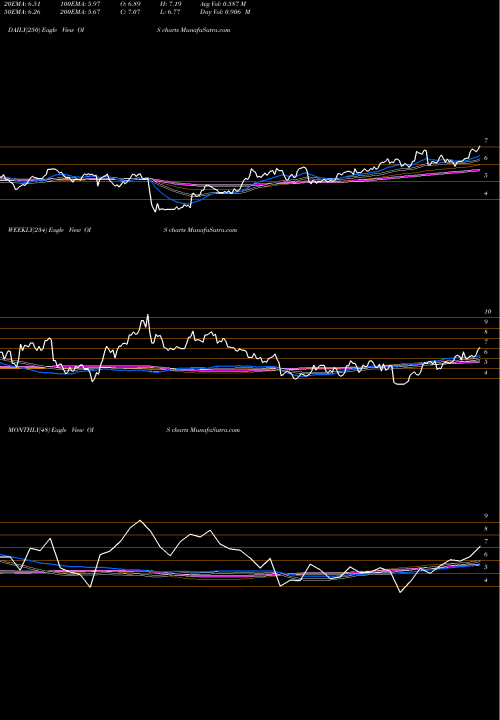Click MunafaSutra.com text on daily chart
Image resolution: width=500 pixels, height=720 pixels.
tap(206, 30)
